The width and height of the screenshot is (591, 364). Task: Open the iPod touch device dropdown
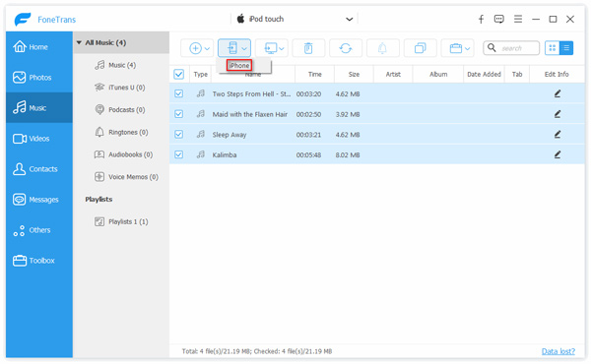click(x=295, y=19)
